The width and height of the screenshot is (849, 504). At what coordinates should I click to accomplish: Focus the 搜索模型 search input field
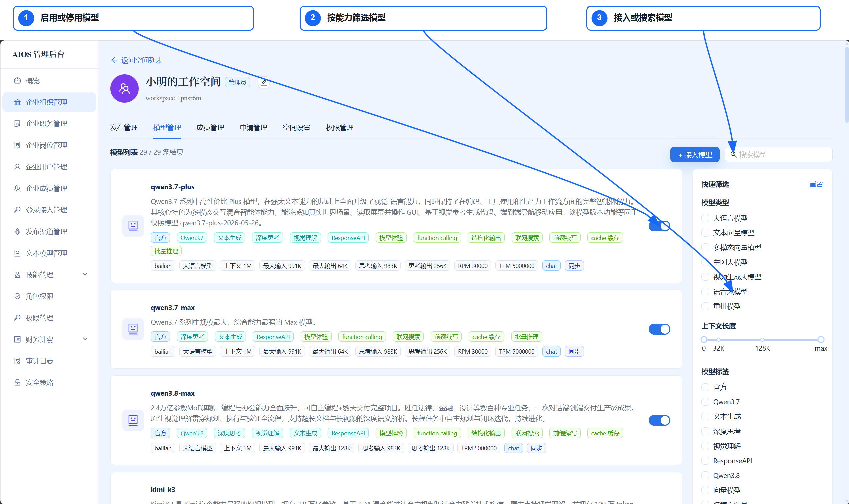(x=778, y=155)
